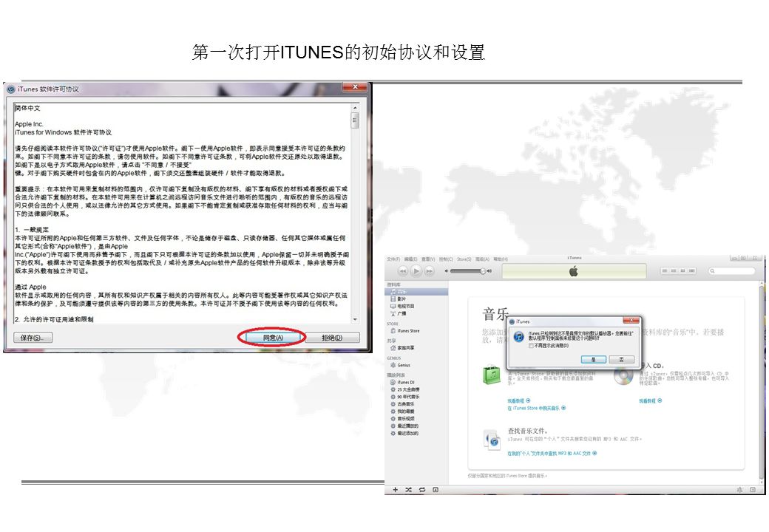Open the find MP3 和 AAC 文件 link

click(x=552, y=454)
